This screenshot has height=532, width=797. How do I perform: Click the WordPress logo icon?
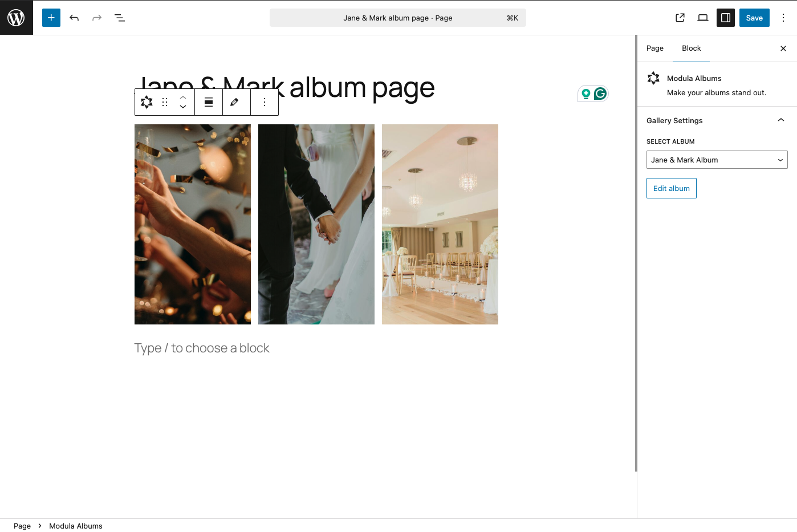point(16,18)
